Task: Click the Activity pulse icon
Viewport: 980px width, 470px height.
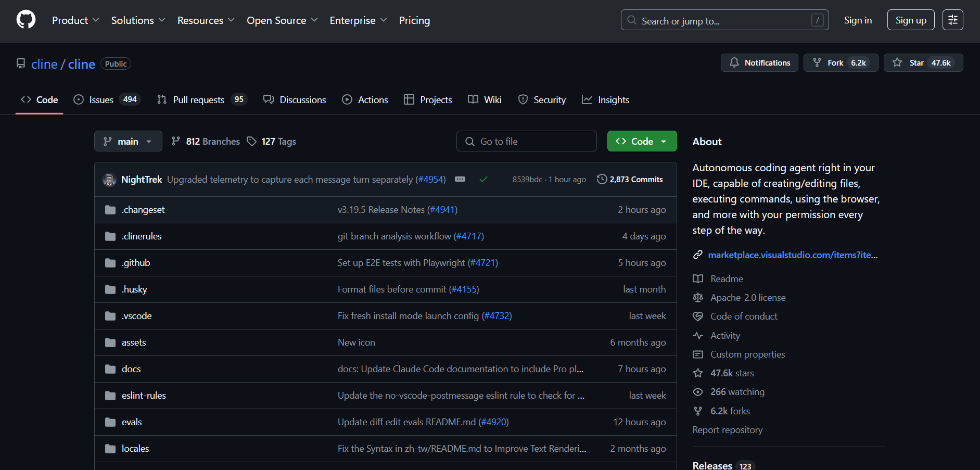Action: point(698,335)
